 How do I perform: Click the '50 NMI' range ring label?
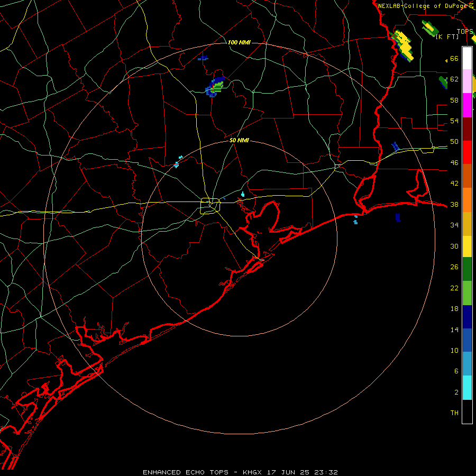tap(239, 140)
